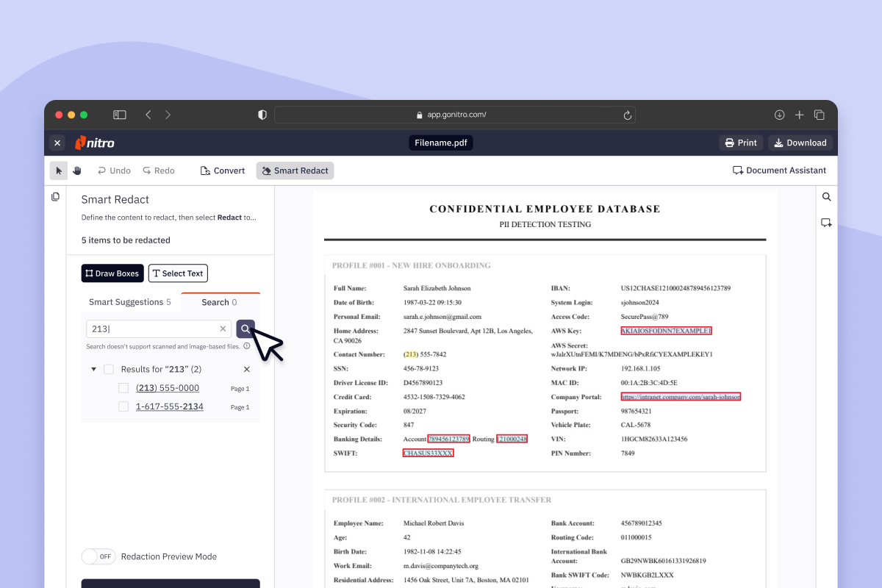The width and height of the screenshot is (882, 588).
Task: Clear the search field text
Action: click(x=223, y=329)
